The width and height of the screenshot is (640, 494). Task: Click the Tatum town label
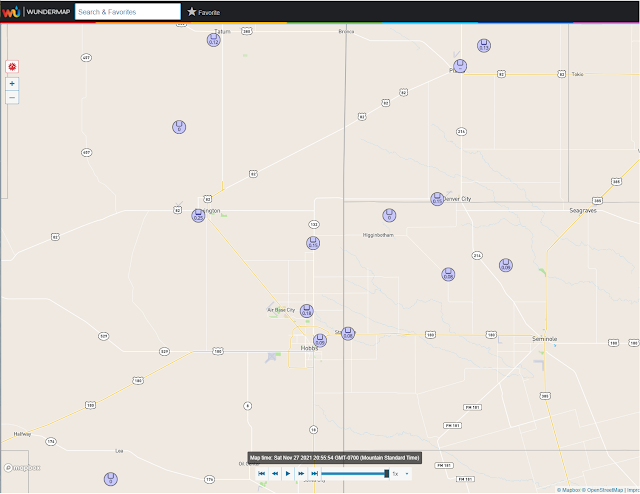point(223,31)
